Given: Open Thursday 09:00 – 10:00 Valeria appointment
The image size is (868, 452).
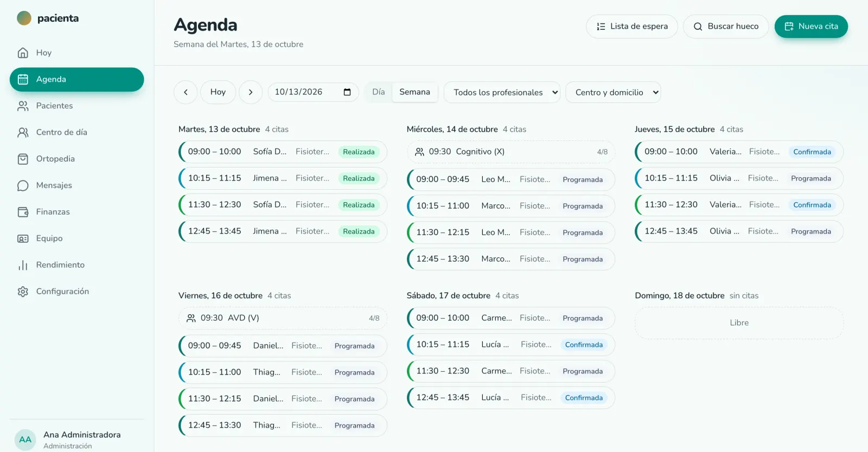Looking at the screenshot, I should pyautogui.click(x=739, y=152).
